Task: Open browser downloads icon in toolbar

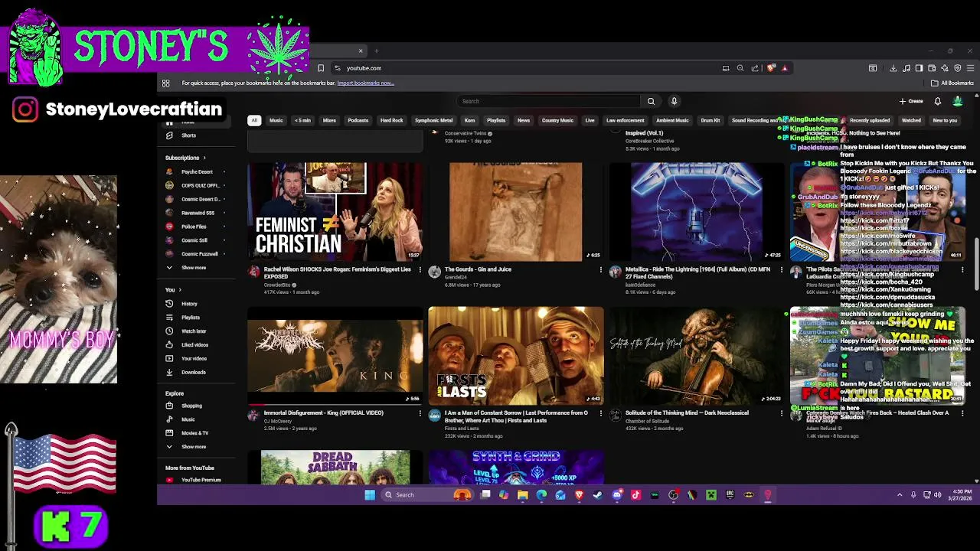Action: pyautogui.click(x=893, y=68)
